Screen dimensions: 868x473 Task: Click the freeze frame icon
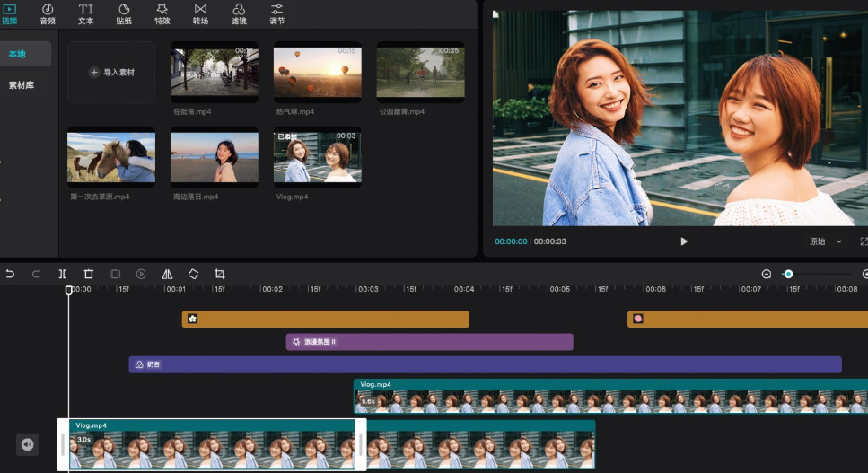[x=115, y=274]
